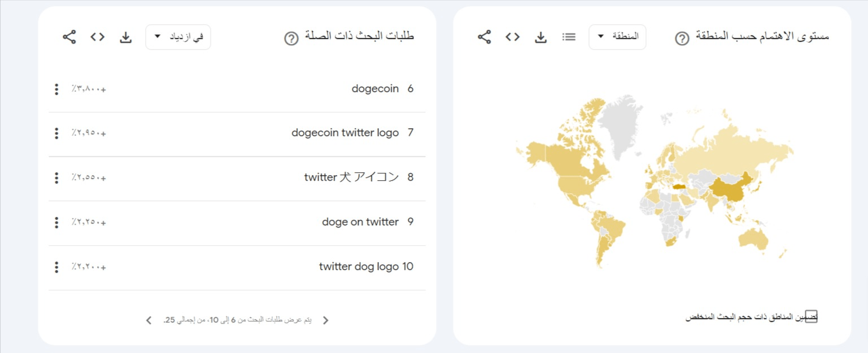Download related queries data as CSV
Screen dimensions: 868x353
tap(125, 37)
